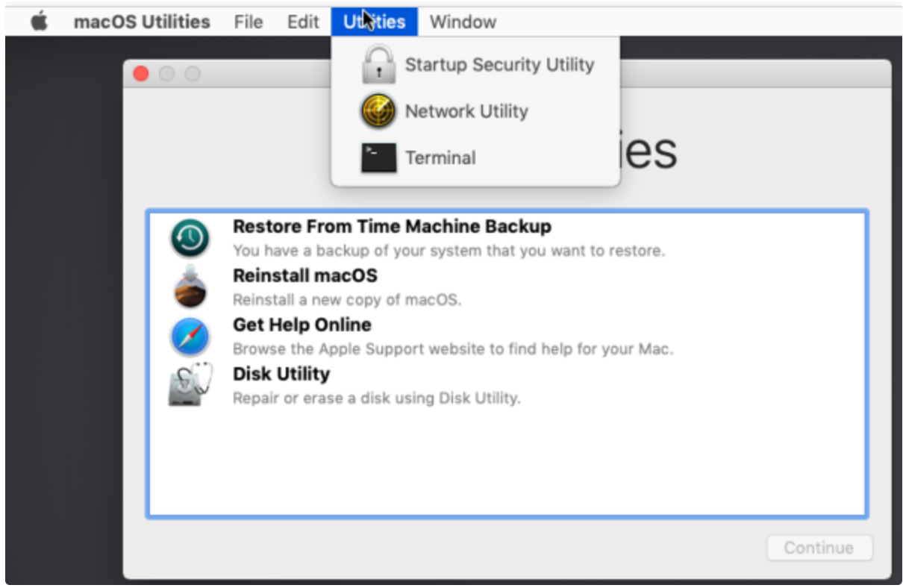903x588 pixels.
Task: Open the Window menu
Action: tap(463, 22)
